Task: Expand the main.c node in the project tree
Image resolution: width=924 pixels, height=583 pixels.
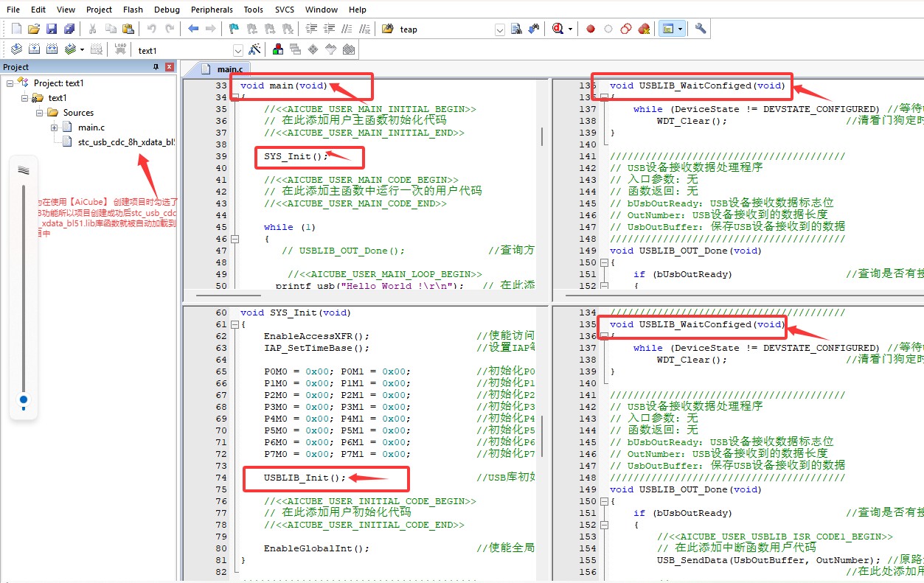Action: click(x=55, y=128)
